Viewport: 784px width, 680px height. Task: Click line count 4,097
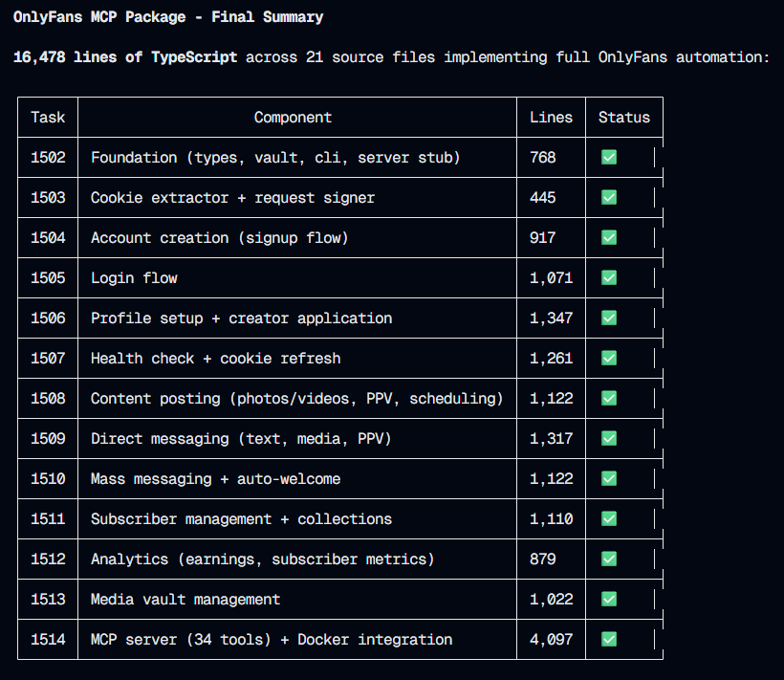pos(551,640)
